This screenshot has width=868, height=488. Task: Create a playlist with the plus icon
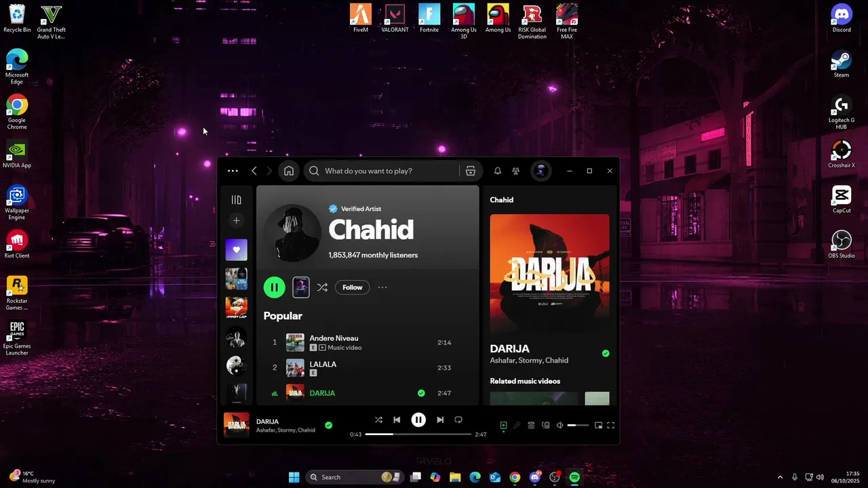236,220
